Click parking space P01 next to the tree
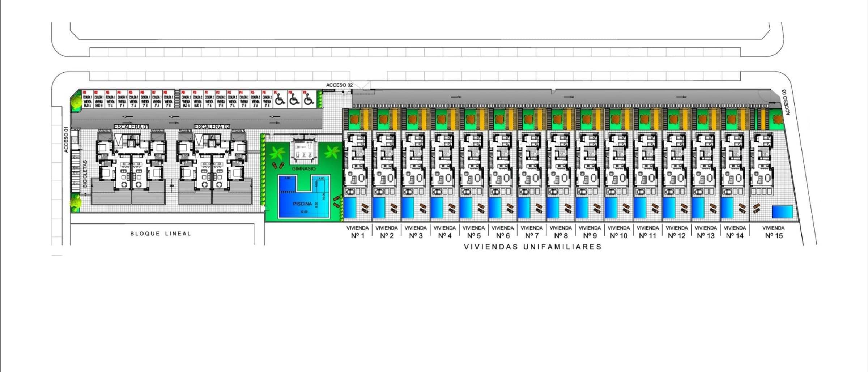This screenshot has width=868, height=372. click(x=87, y=99)
